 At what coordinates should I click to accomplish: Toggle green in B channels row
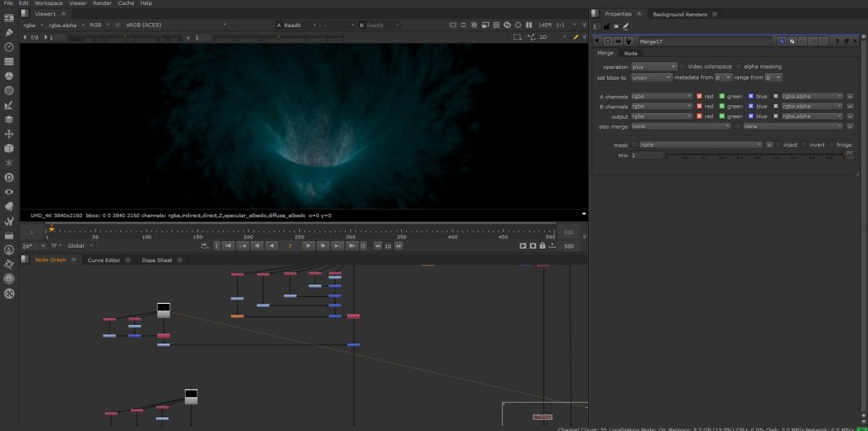click(722, 106)
